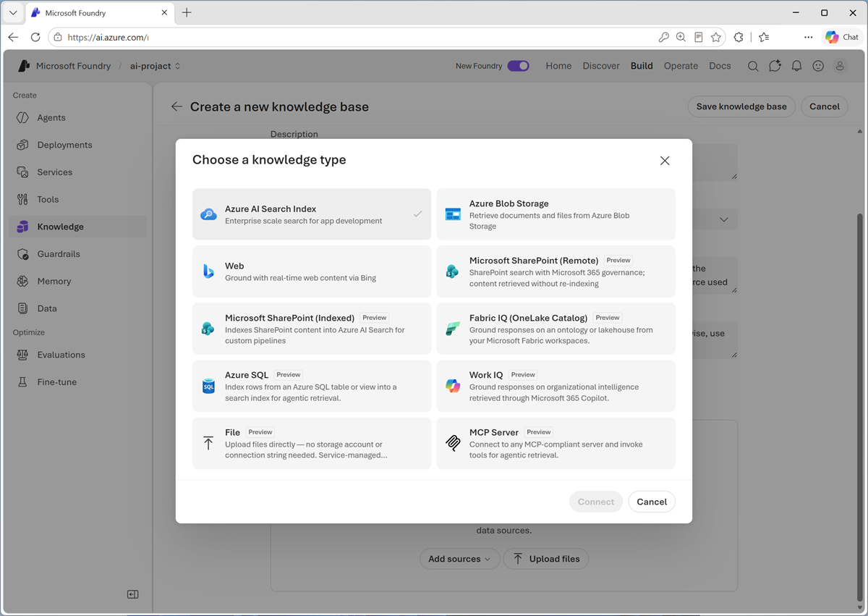Viewport: 868px width, 616px height.
Task: Collapse the left sidebar panel
Action: 133,594
